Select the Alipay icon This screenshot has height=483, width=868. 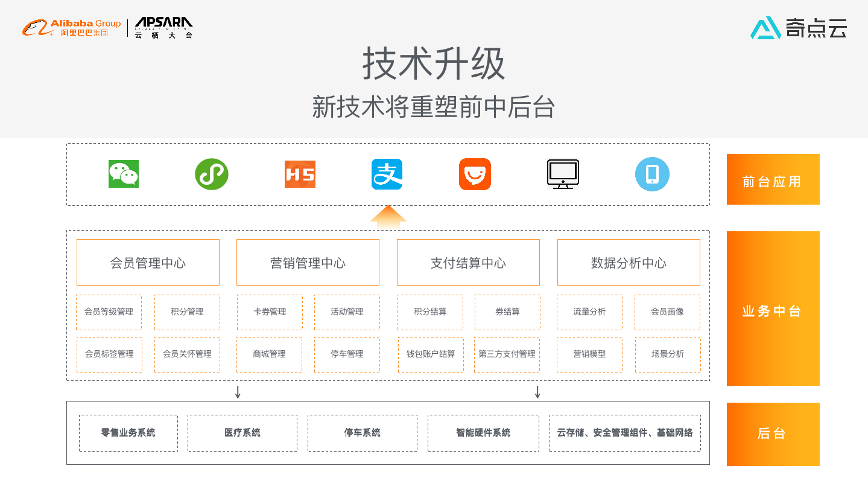387,174
